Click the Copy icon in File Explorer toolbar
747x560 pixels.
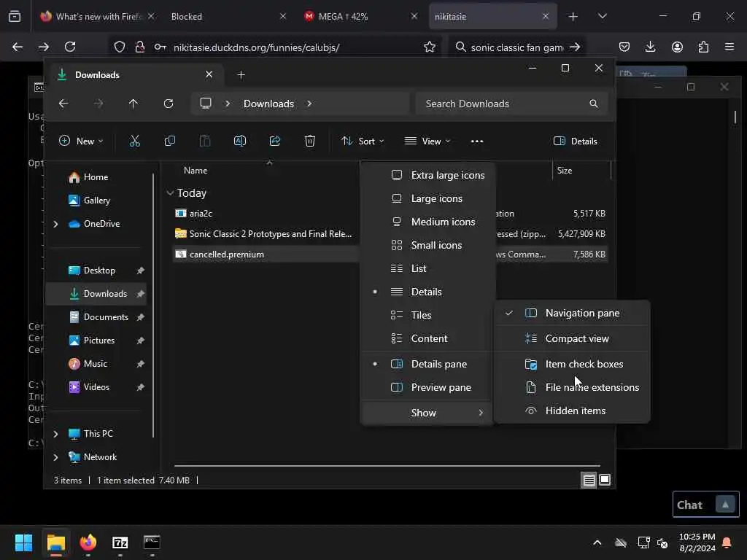click(169, 141)
